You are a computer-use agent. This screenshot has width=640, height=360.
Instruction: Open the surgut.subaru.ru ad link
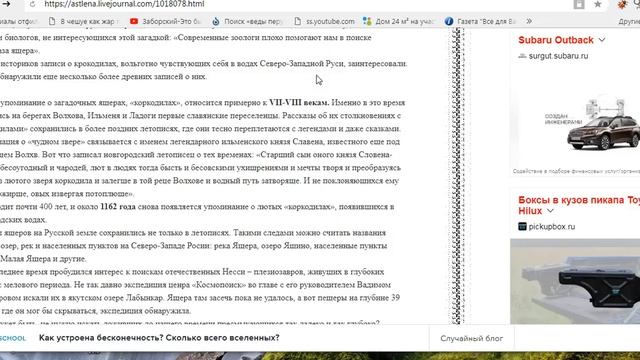pos(558,56)
